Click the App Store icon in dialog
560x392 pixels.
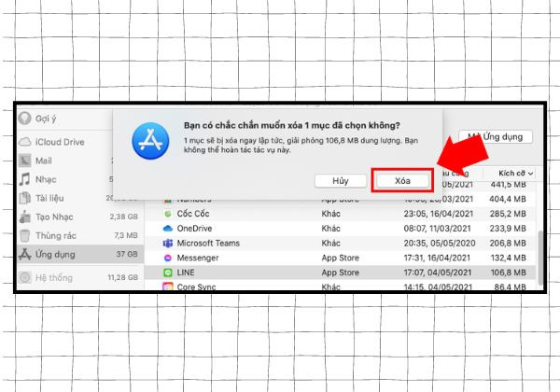pyautogui.click(x=150, y=141)
